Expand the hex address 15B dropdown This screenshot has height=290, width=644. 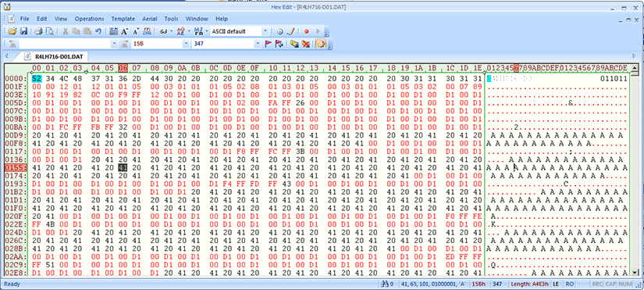pos(186,44)
